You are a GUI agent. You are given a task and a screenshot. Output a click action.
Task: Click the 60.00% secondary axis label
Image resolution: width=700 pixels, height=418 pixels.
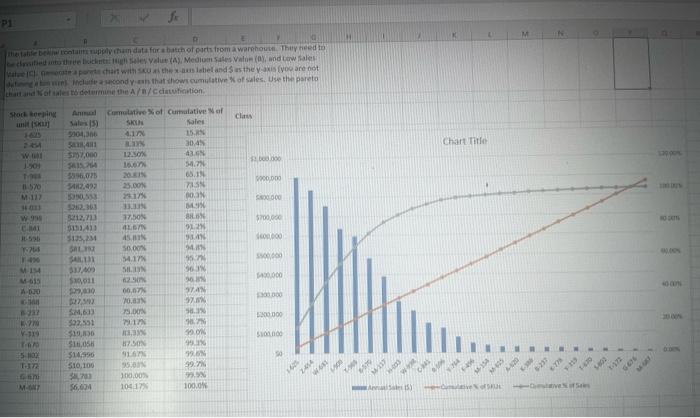[671, 251]
